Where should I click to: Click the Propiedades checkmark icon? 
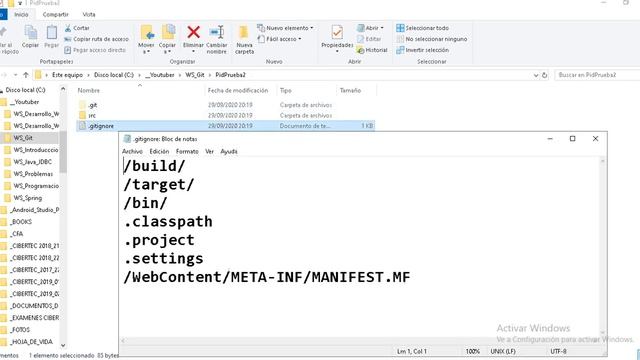coord(337,32)
